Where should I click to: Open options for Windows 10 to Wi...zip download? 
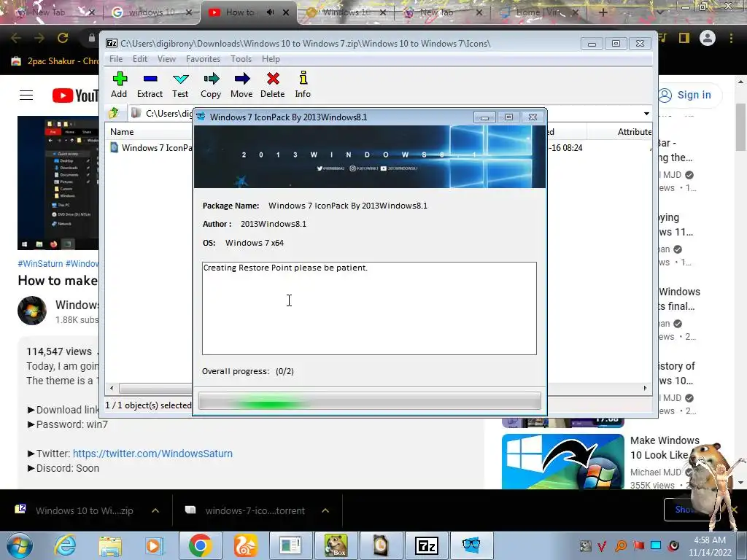pyautogui.click(x=155, y=510)
